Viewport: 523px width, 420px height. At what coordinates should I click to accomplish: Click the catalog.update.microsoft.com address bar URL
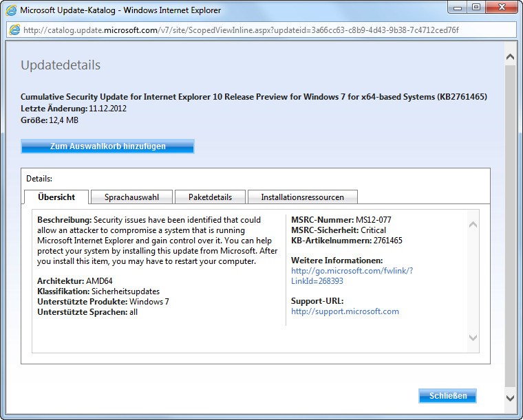point(241,30)
